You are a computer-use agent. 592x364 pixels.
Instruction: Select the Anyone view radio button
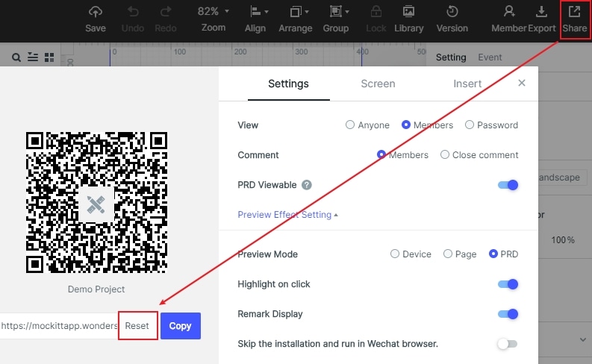pos(350,125)
